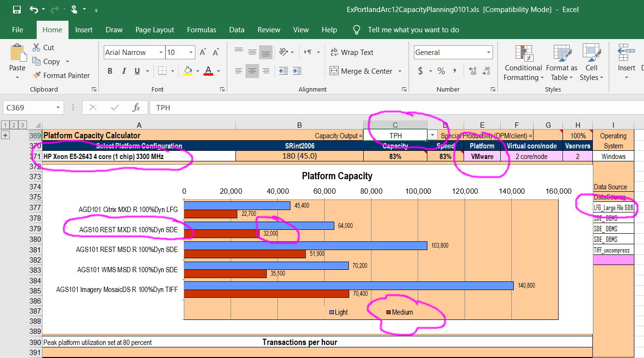Screen dimensions: 644x358
Task: Click the Save icon in title bar
Action: (x=17, y=10)
